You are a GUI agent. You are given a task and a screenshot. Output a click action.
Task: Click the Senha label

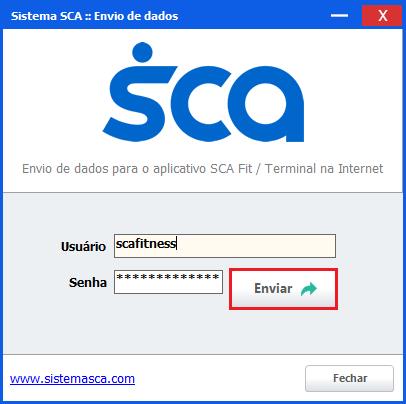[88, 283]
